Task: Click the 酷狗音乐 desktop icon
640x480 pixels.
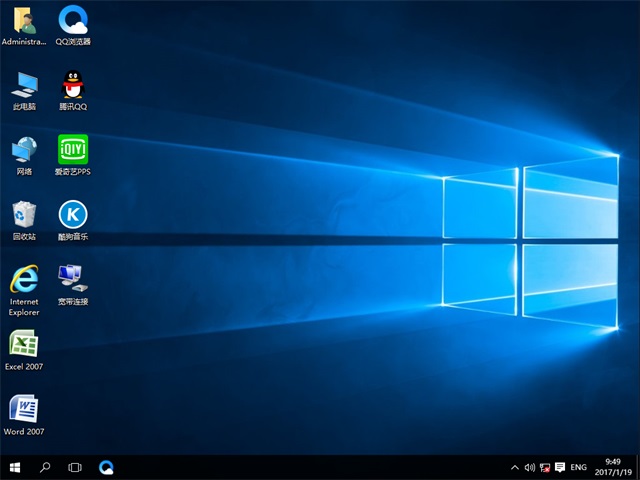Action: coord(73,214)
